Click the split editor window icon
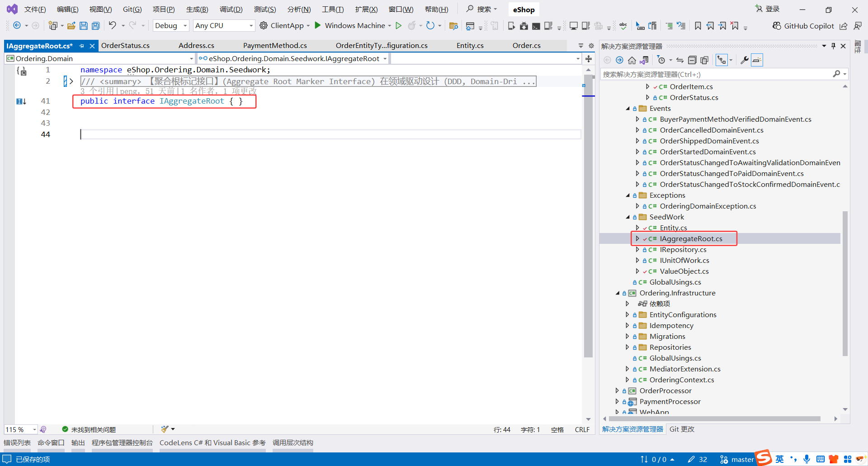This screenshot has width=868, height=466. point(589,59)
